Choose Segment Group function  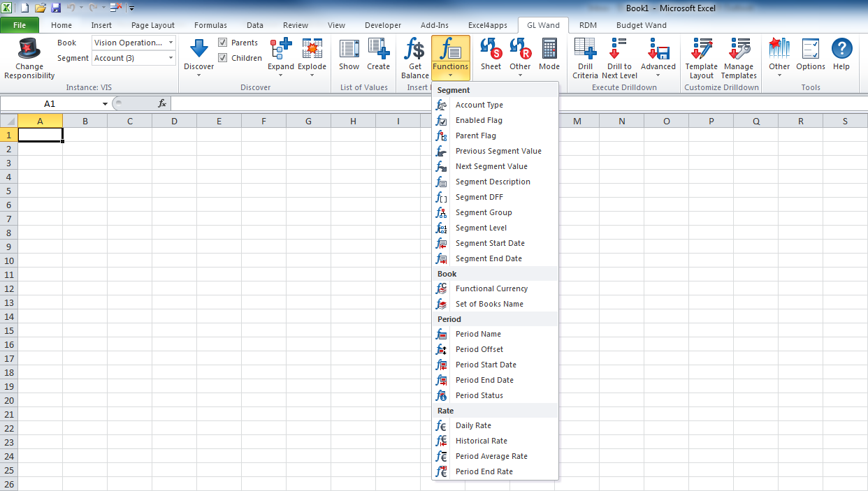[x=495, y=212]
